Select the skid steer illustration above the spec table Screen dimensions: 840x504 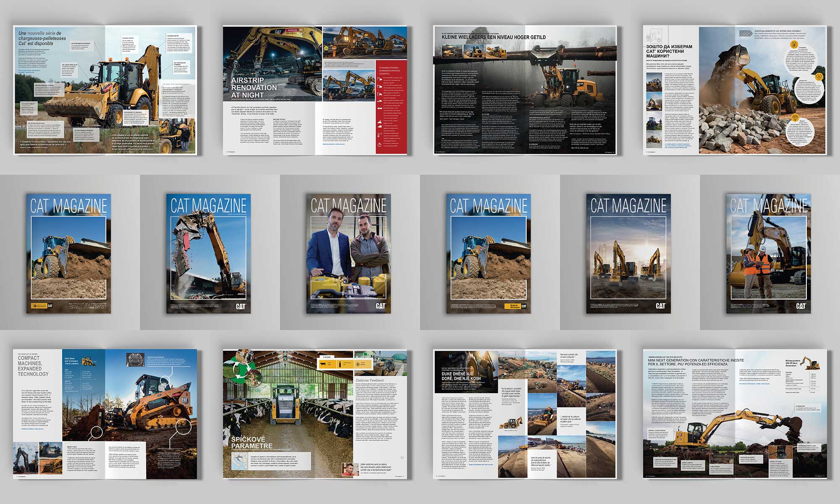pyautogui.click(x=88, y=362)
